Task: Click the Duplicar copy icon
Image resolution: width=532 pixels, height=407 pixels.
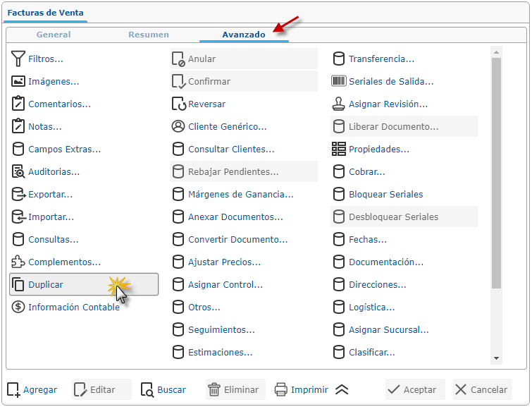Action: [18, 284]
